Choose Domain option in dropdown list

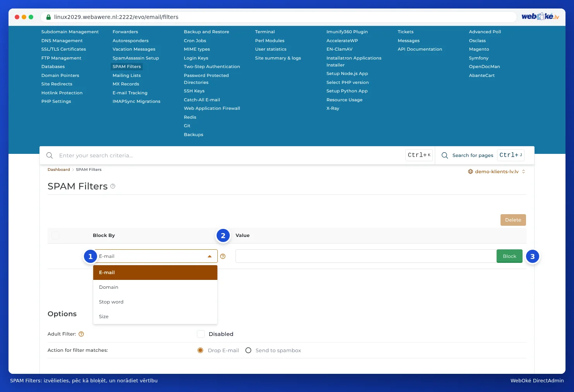[x=155, y=287]
